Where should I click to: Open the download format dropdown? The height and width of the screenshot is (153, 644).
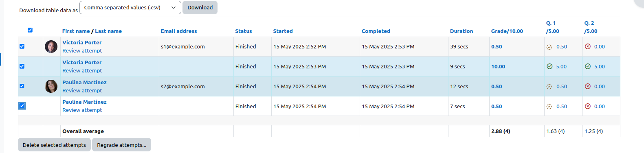[x=130, y=7]
